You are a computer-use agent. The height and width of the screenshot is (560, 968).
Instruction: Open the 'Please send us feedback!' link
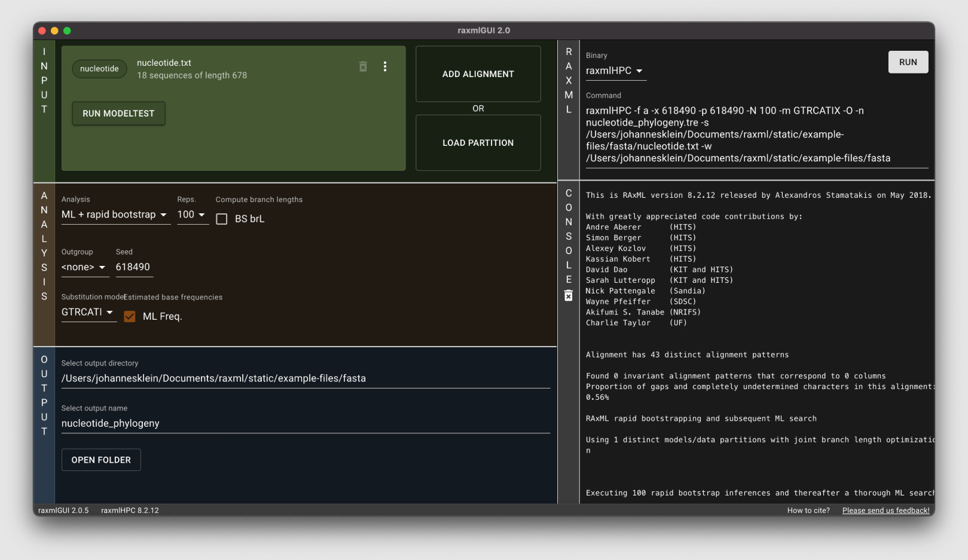886,510
